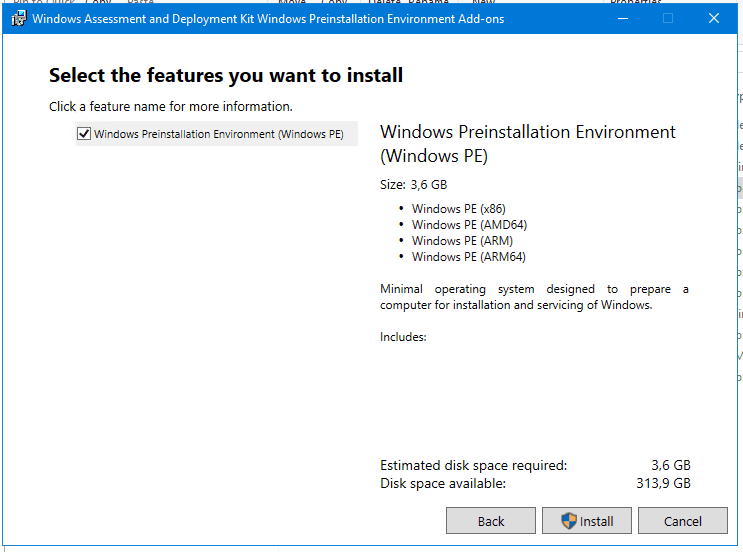The width and height of the screenshot is (743, 552).
Task: Click the 'Select the features you want to install' heading
Action: tap(226, 75)
